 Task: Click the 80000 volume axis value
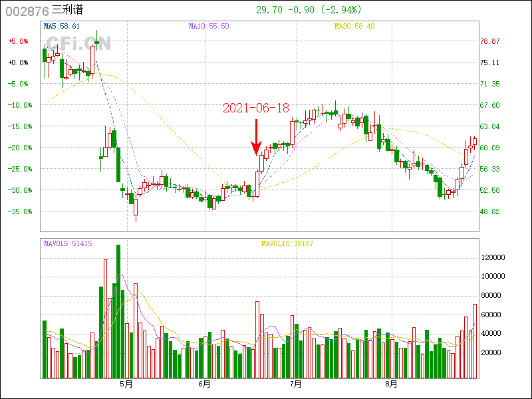(491, 295)
